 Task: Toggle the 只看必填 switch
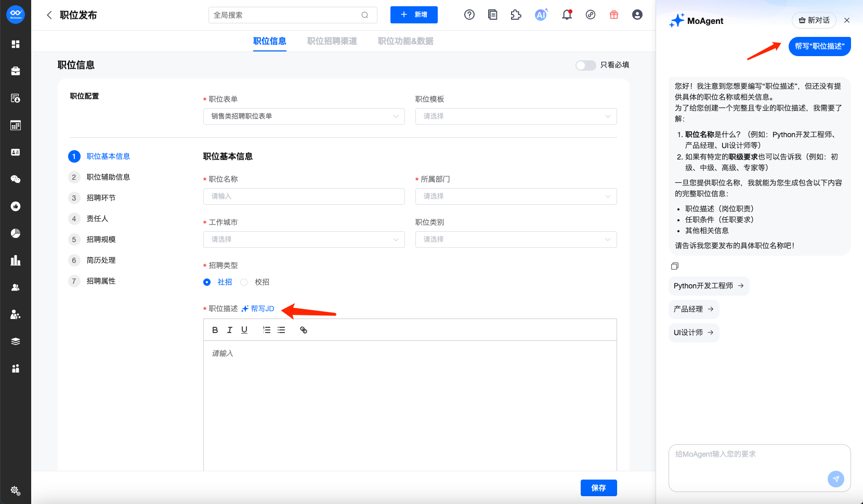tap(586, 65)
